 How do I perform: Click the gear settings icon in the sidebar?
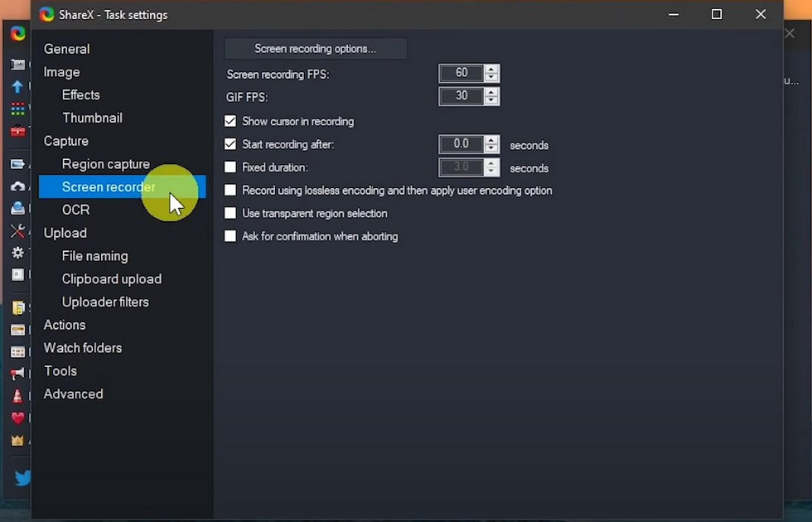tap(17, 253)
